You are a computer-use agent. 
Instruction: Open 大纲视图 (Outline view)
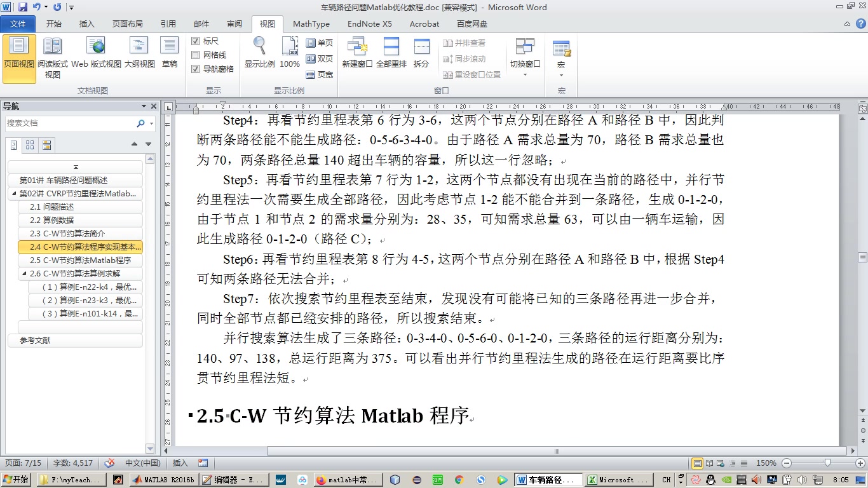pyautogui.click(x=139, y=51)
